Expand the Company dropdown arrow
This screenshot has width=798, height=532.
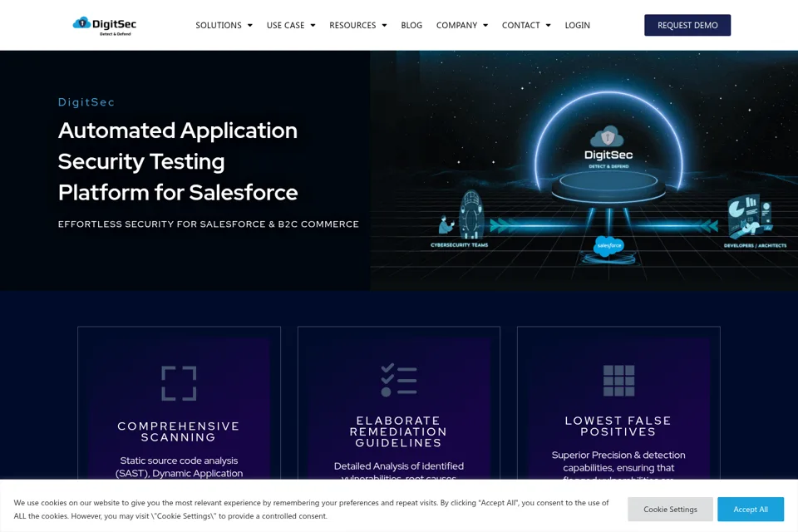[x=485, y=26]
